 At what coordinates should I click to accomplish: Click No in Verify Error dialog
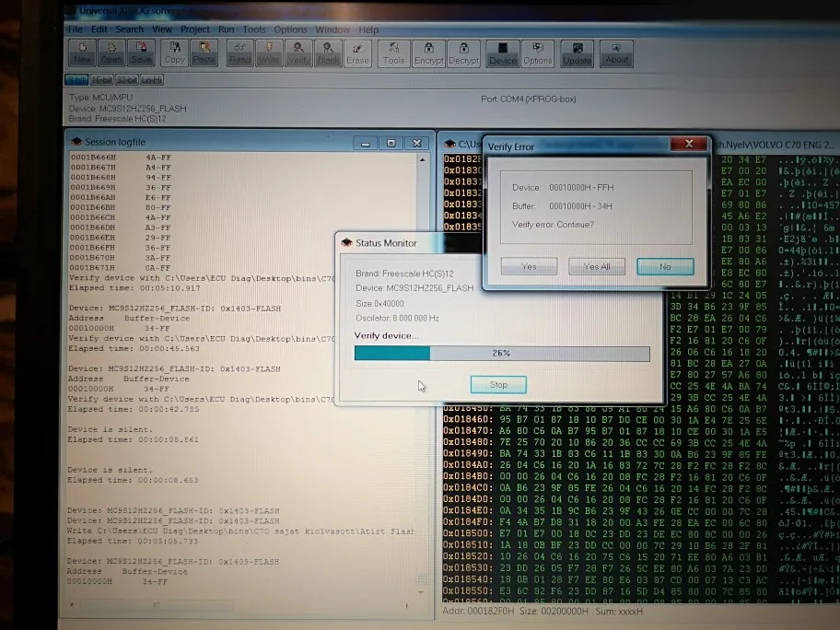coord(665,266)
